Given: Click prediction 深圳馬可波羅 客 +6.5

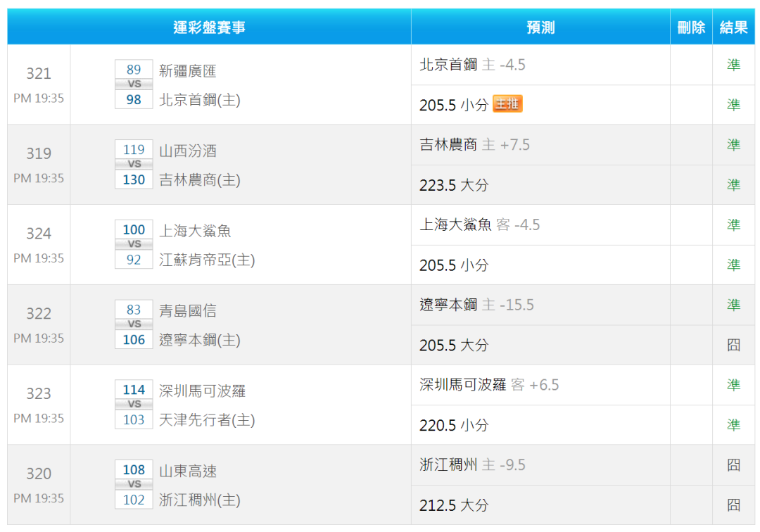Looking at the screenshot, I should tap(489, 384).
